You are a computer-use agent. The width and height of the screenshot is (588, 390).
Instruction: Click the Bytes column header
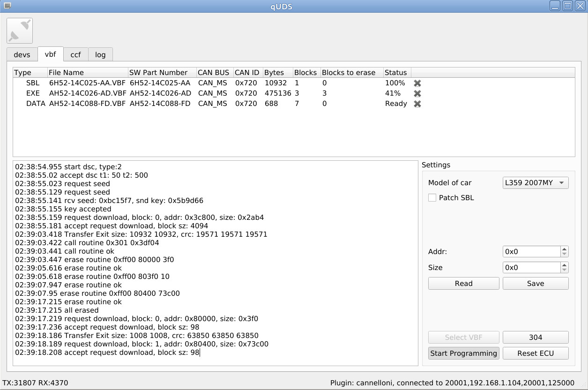tap(278, 73)
